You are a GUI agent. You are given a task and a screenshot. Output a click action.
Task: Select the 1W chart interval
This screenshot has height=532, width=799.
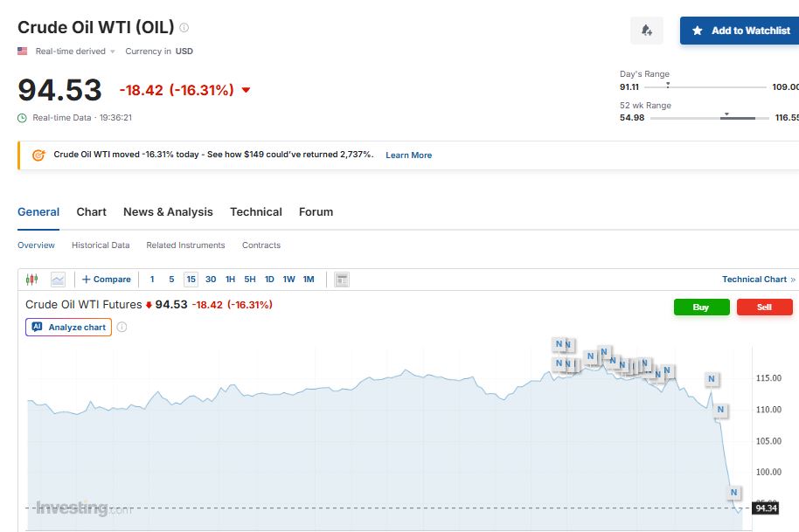(x=288, y=280)
